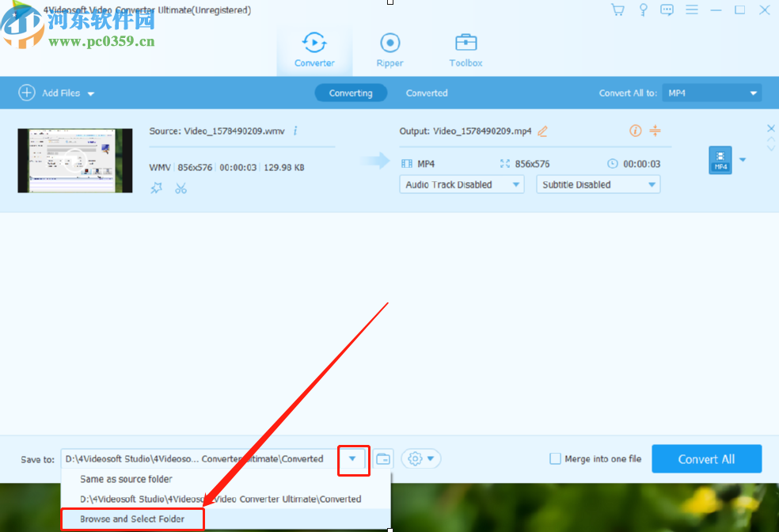The height and width of the screenshot is (532, 779).
Task: Enable the Merge into one file checkbox
Action: tap(556, 458)
